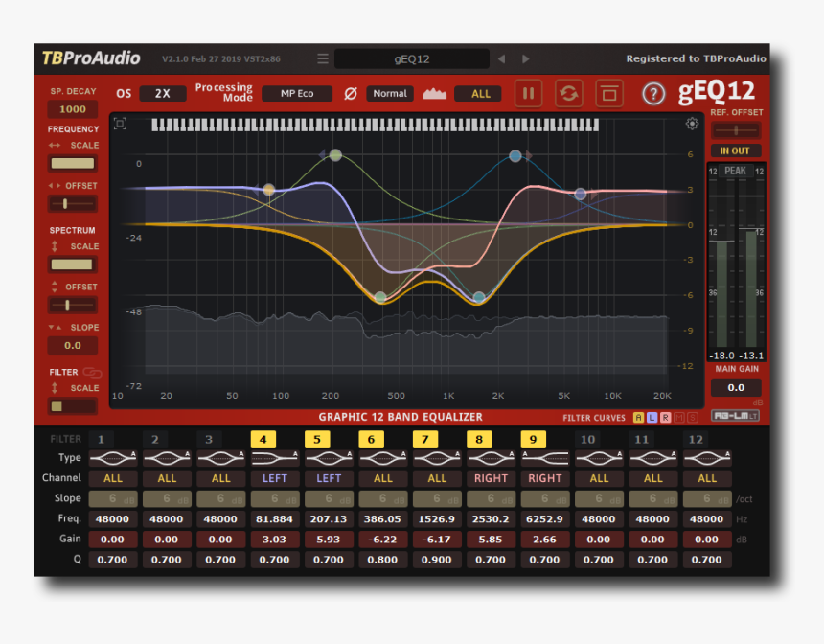Image resolution: width=824 pixels, height=644 pixels.
Task: Click the IN OUT meter button
Action: point(735,150)
